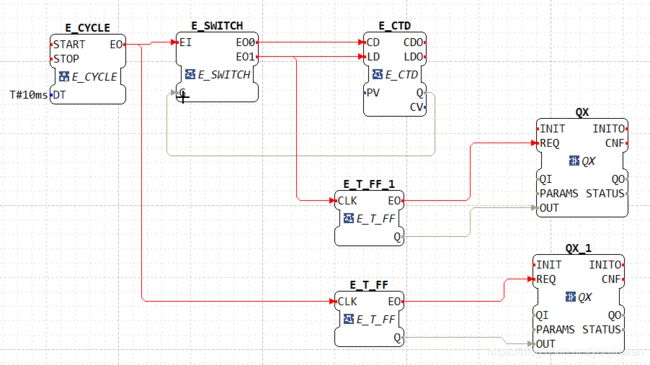Click the REQ input of upper QX block
This screenshot has height=365, width=650.
(x=549, y=144)
